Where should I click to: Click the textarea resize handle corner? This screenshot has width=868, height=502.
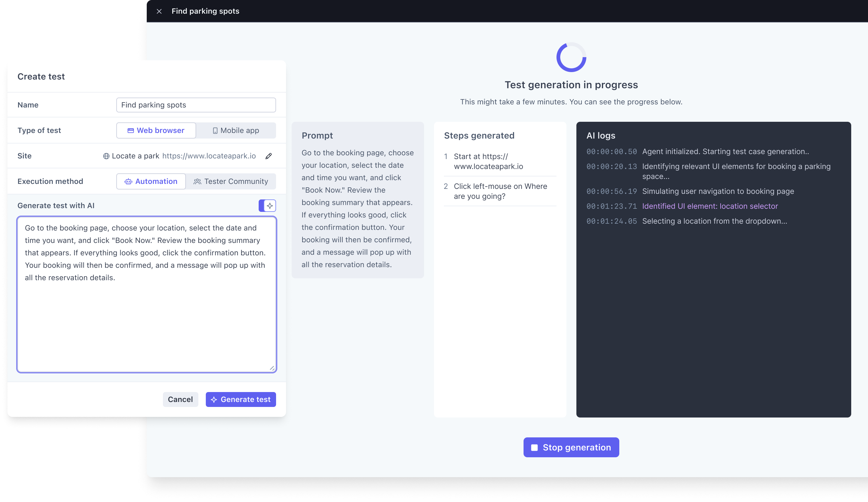(x=272, y=368)
